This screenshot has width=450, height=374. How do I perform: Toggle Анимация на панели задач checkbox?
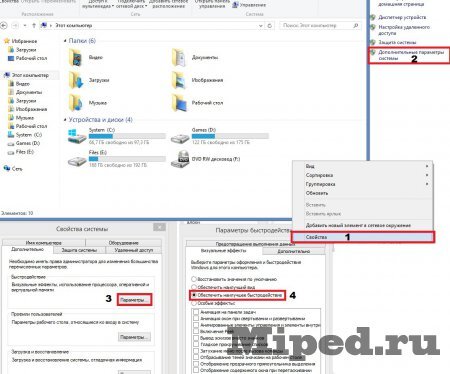pyautogui.click(x=196, y=312)
